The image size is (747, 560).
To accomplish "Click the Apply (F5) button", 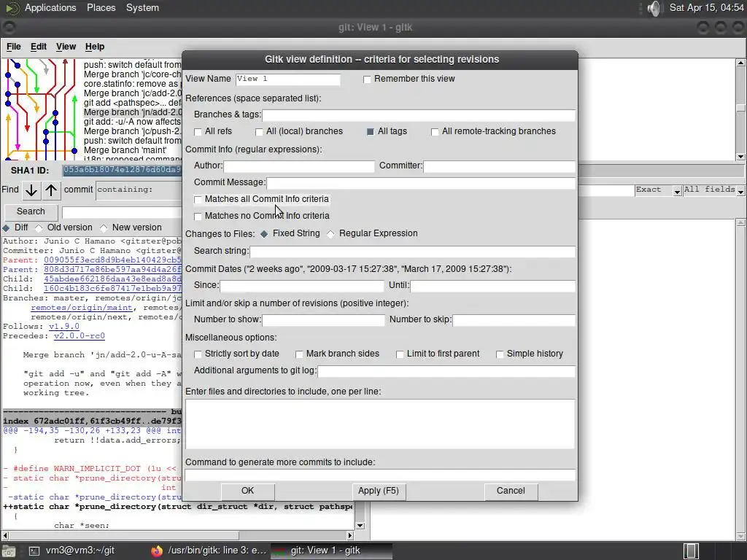I will (x=379, y=491).
